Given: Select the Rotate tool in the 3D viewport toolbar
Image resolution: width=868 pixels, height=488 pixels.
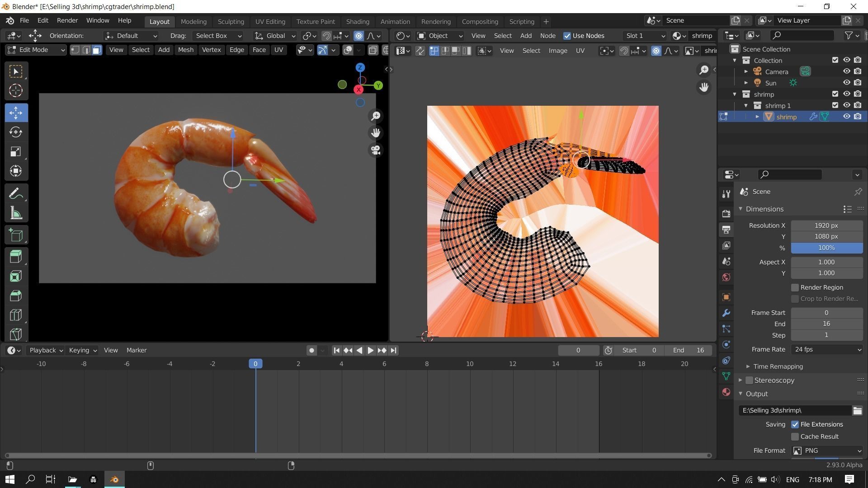Looking at the screenshot, I should tap(16, 132).
